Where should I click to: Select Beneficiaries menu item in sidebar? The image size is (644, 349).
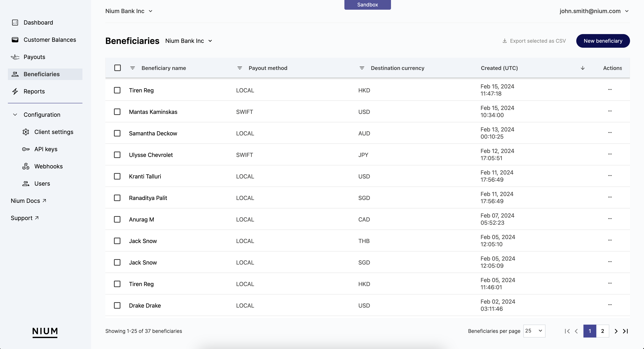point(42,74)
